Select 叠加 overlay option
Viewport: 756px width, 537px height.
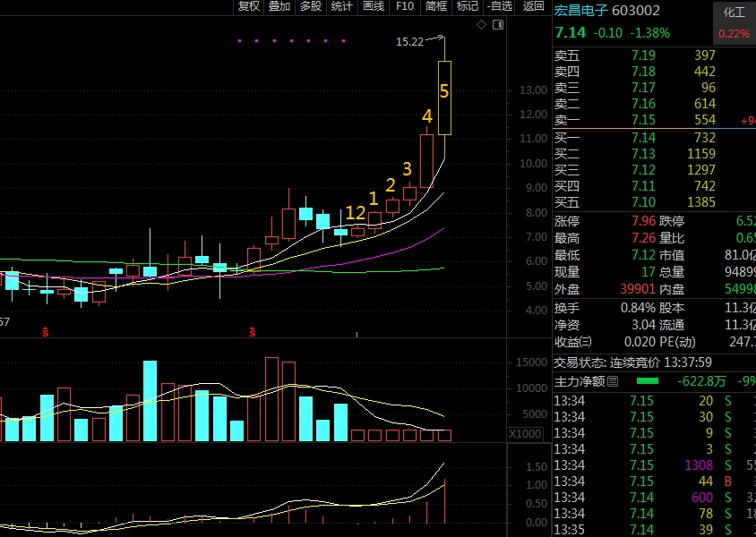[x=279, y=6]
